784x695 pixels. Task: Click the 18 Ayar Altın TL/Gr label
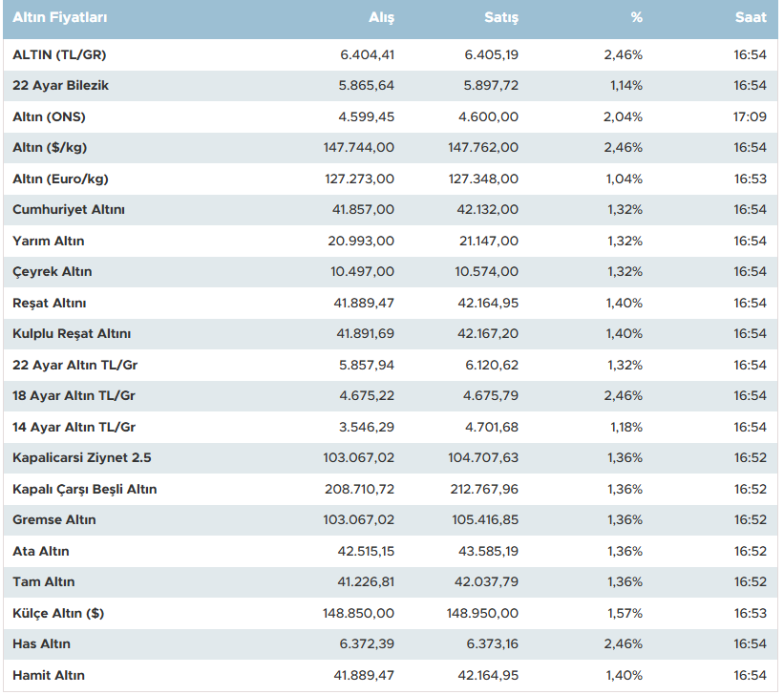coord(74,396)
